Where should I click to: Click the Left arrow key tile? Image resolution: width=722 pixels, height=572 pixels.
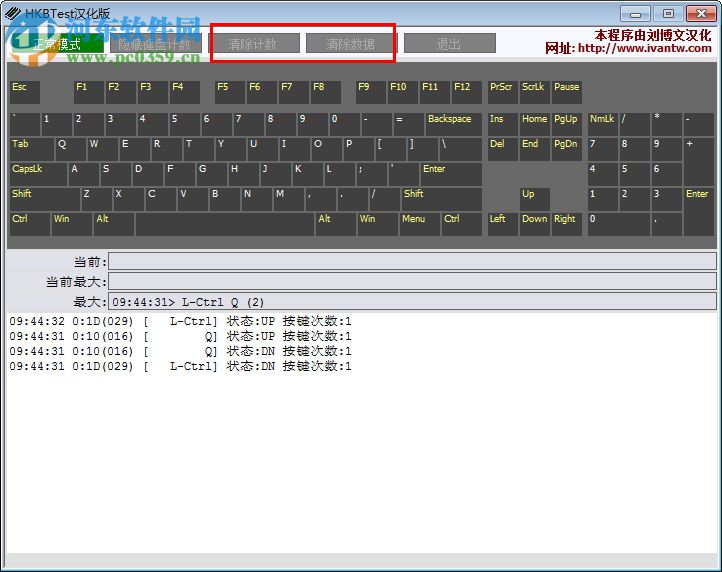tap(502, 224)
